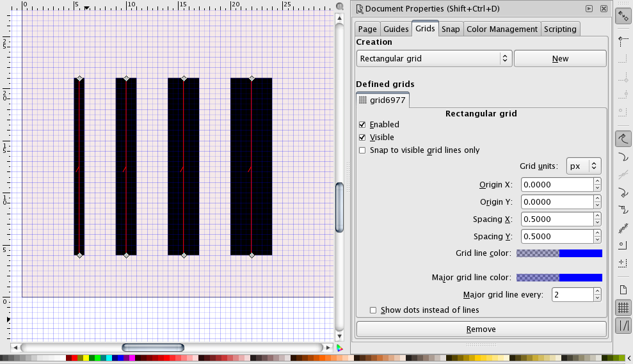This screenshot has height=364, width=633.
Task: Open the Grid line color picker
Action: (559, 253)
